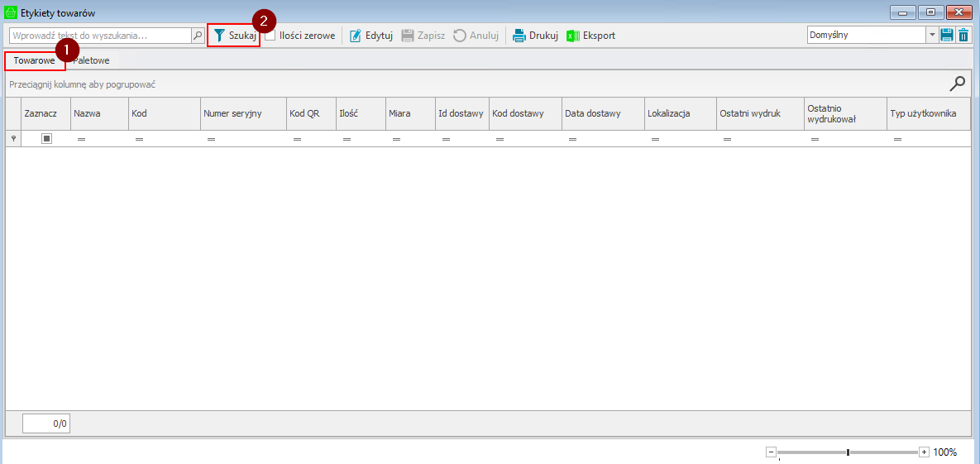Switch to the Paletowe tab

91,60
